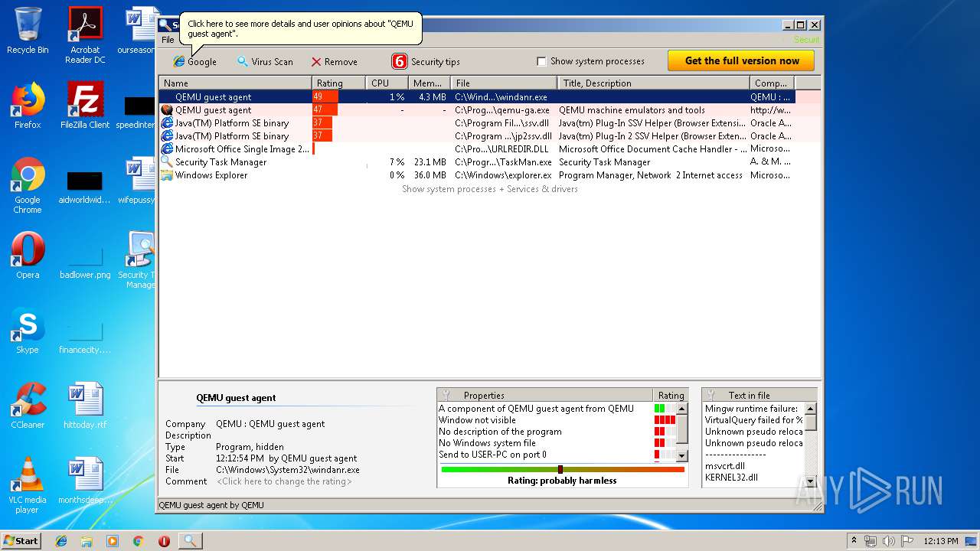Open Skype desktop shortcut
980x551 pixels.
point(28,331)
